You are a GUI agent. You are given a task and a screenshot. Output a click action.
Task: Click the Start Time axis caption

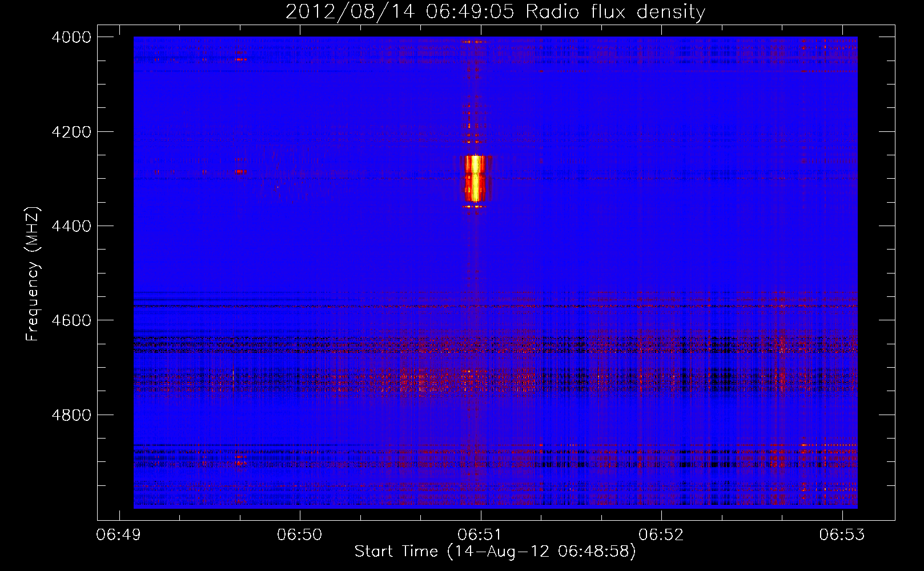[x=495, y=552]
